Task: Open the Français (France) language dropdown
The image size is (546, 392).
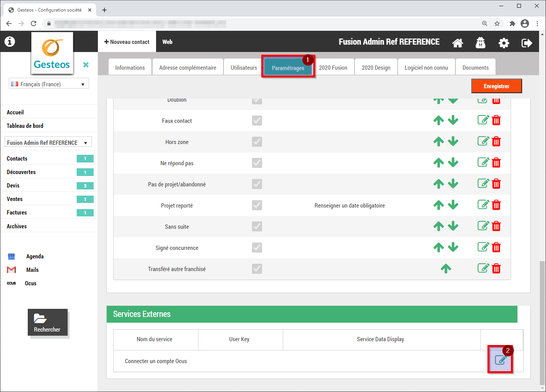Action: (49, 84)
